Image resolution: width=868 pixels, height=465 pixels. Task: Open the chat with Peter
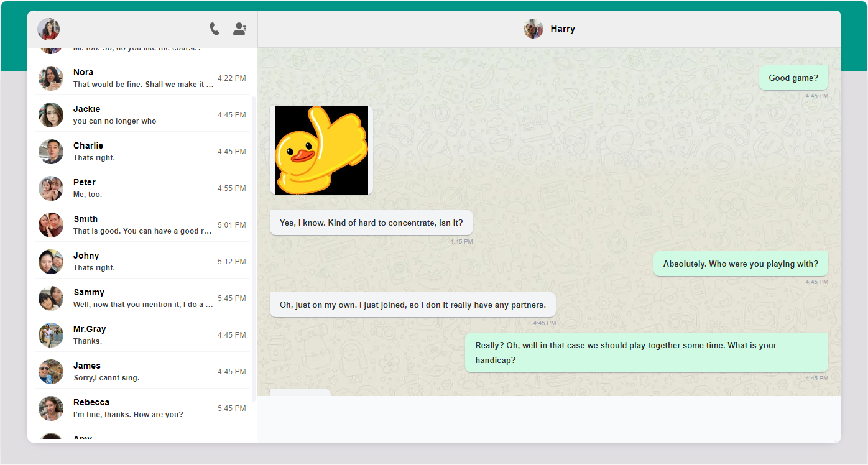(x=142, y=187)
